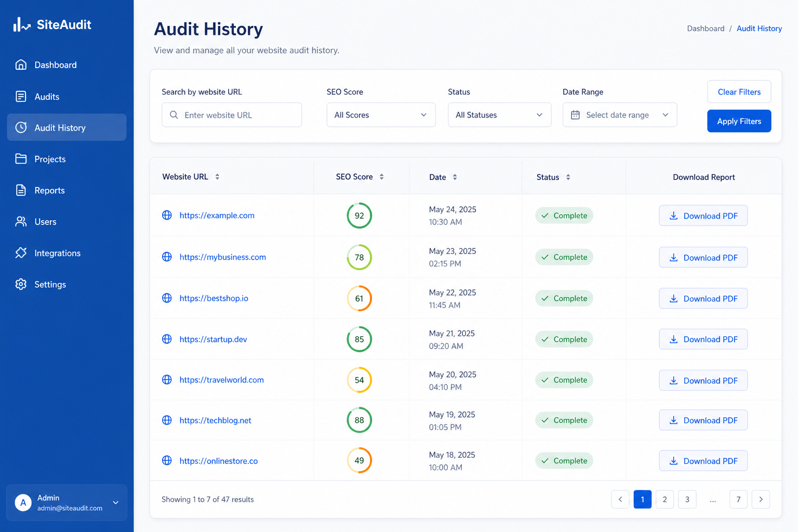Sort table by Website URL column arrows
This screenshot has width=798, height=532.
[217, 177]
